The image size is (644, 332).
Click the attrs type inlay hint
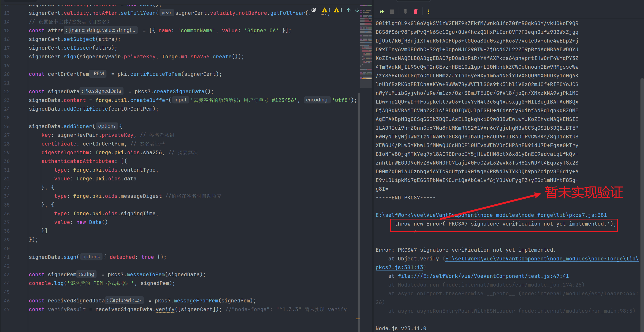pyautogui.click(x=101, y=30)
